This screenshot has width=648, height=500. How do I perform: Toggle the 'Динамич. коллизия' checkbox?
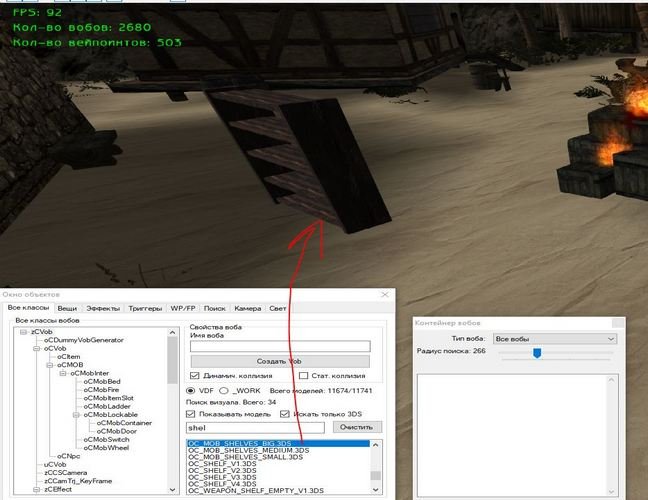pyautogui.click(x=195, y=375)
